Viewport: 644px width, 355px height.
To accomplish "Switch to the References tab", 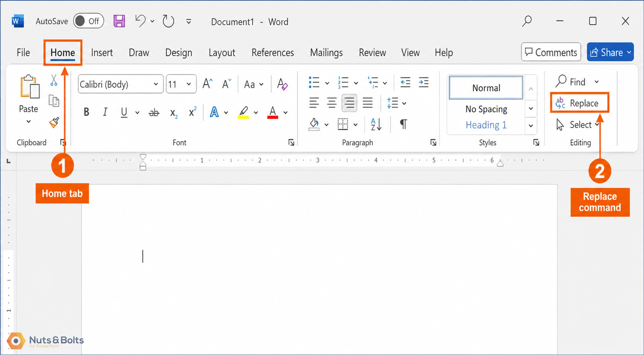I will click(273, 52).
